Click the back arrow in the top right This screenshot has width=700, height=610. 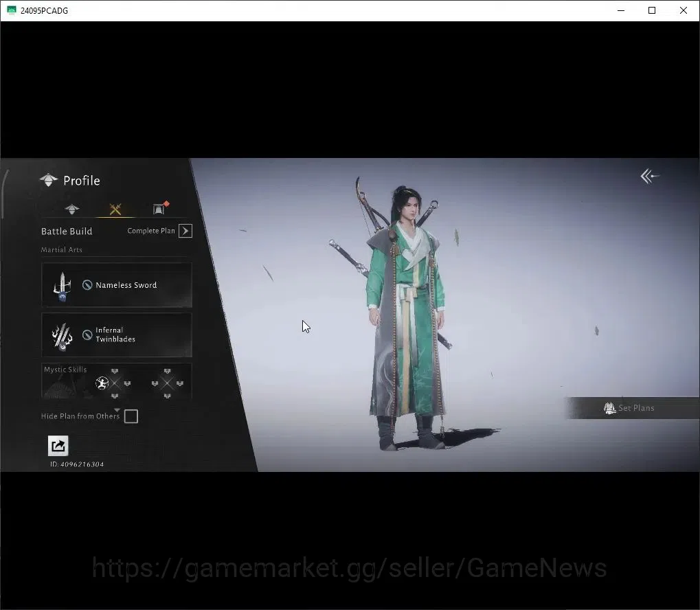pos(650,177)
